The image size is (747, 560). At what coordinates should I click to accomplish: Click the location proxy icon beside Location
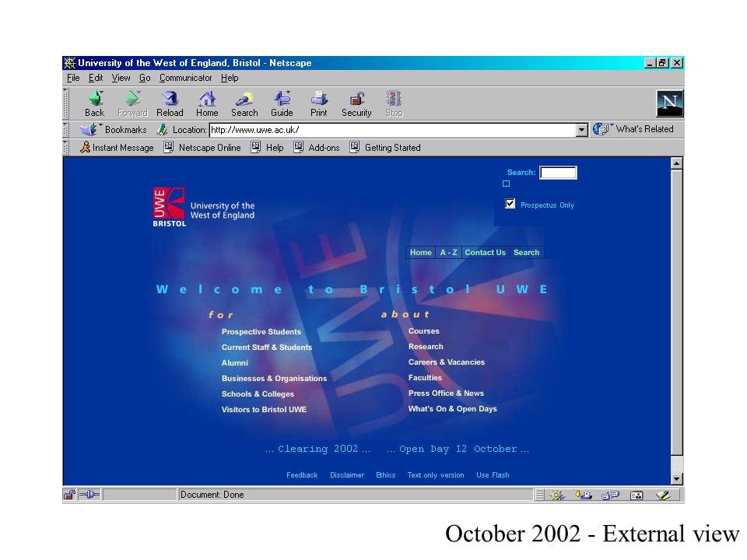tap(163, 130)
